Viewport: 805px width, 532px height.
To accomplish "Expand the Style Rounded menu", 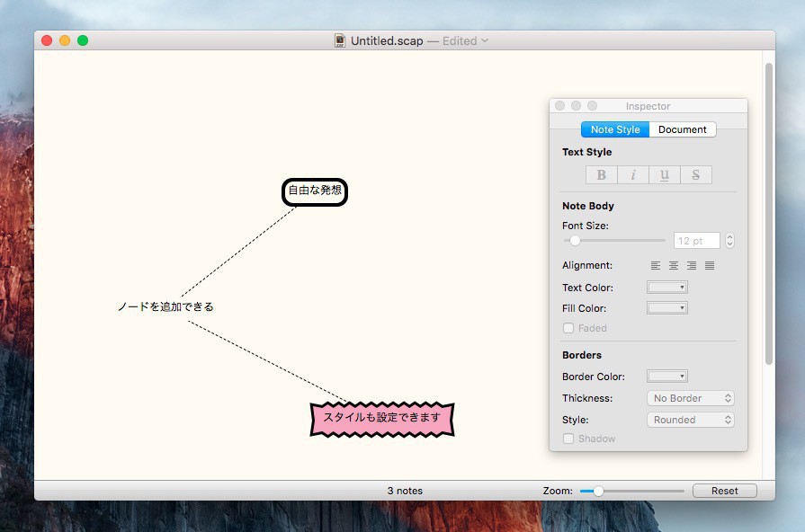I will point(690,420).
